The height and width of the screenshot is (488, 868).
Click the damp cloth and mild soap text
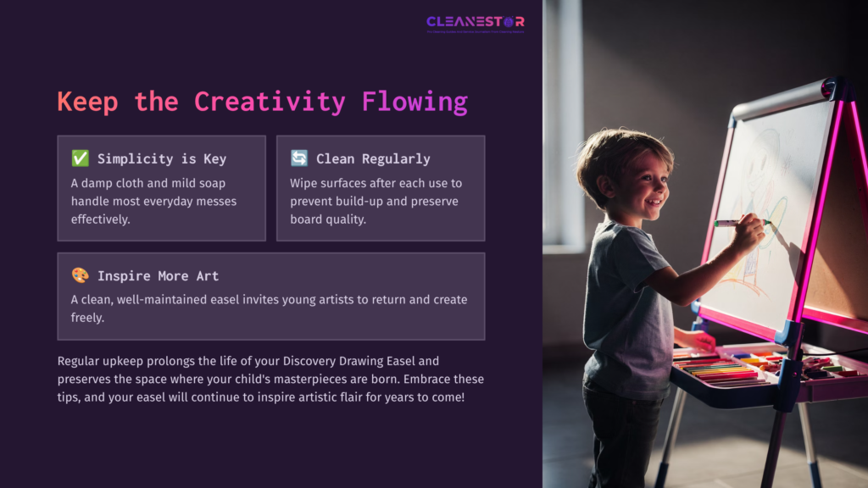(x=154, y=201)
